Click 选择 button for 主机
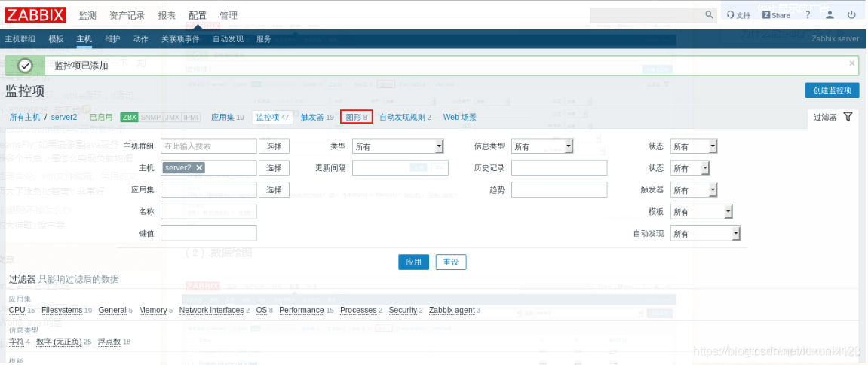Viewport: 868px width, 365px height. point(274,168)
